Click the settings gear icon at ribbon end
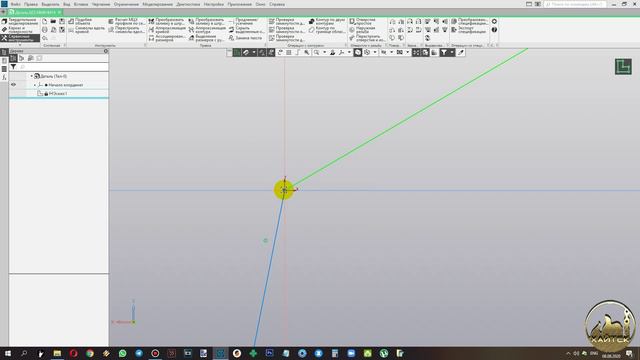Viewport: 640px width, 360px height. [494, 21]
